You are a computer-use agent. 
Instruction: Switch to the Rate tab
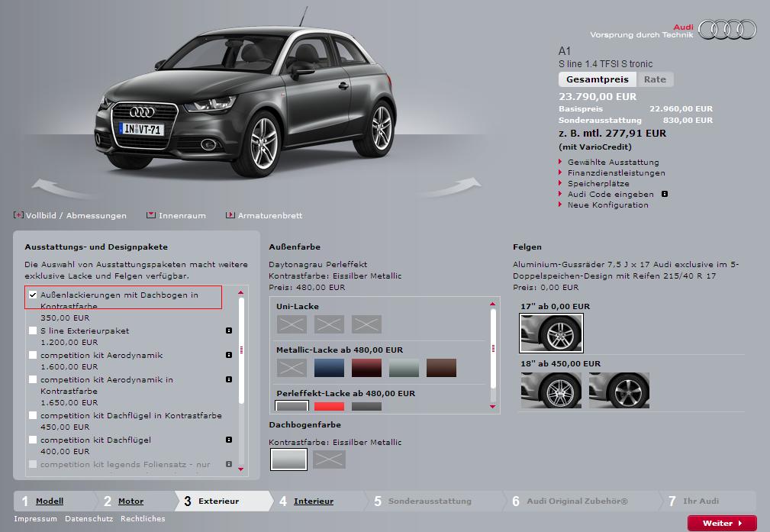coord(655,79)
